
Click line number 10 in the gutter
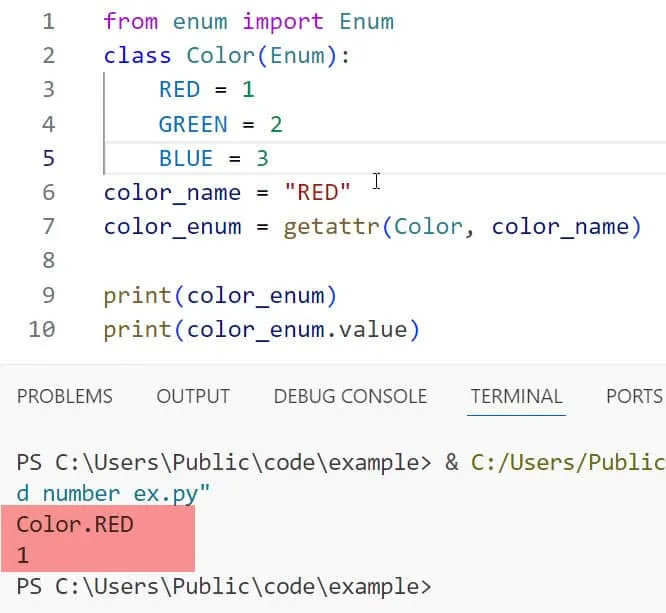tap(42, 328)
